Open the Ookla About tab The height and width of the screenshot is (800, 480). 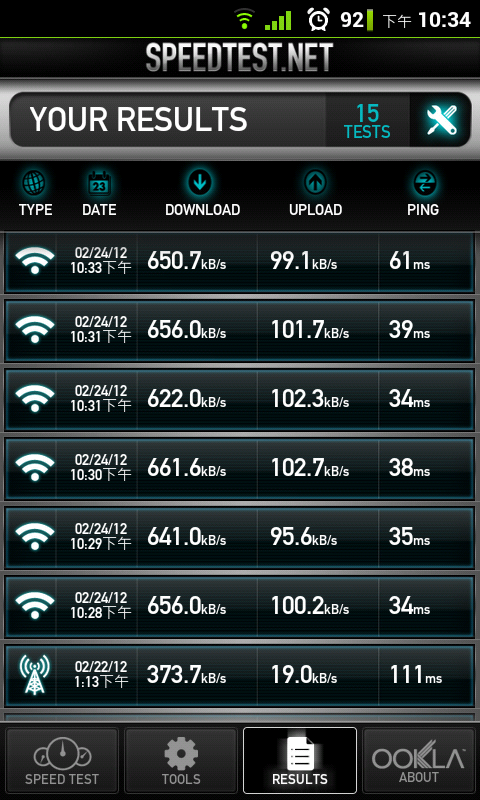tap(418, 760)
